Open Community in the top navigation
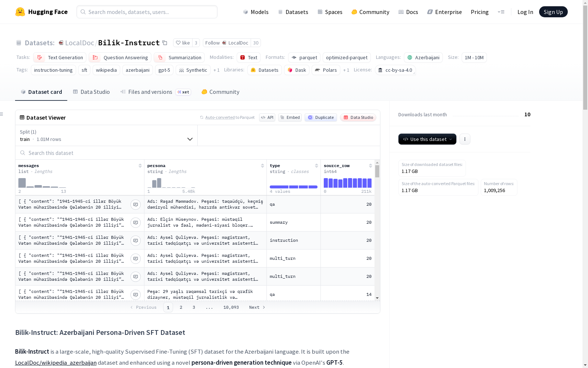 pyautogui.click(x=370, y=12)
